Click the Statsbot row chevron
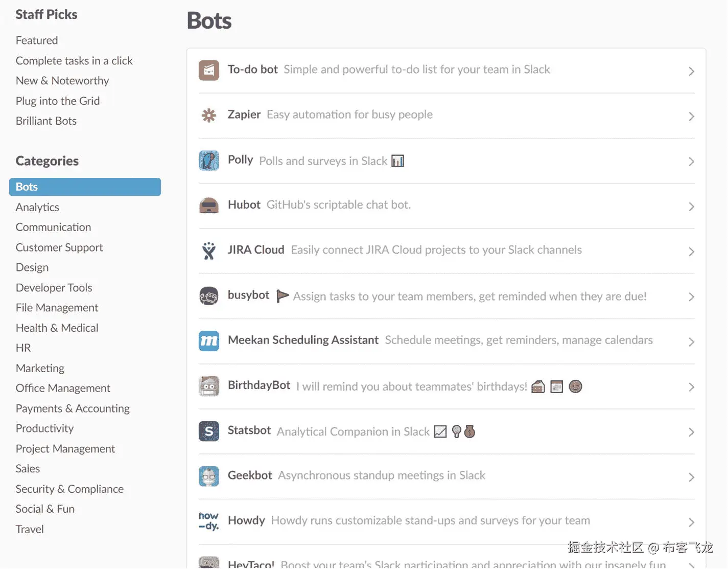The image size is (728, 569). coord(691,432)
